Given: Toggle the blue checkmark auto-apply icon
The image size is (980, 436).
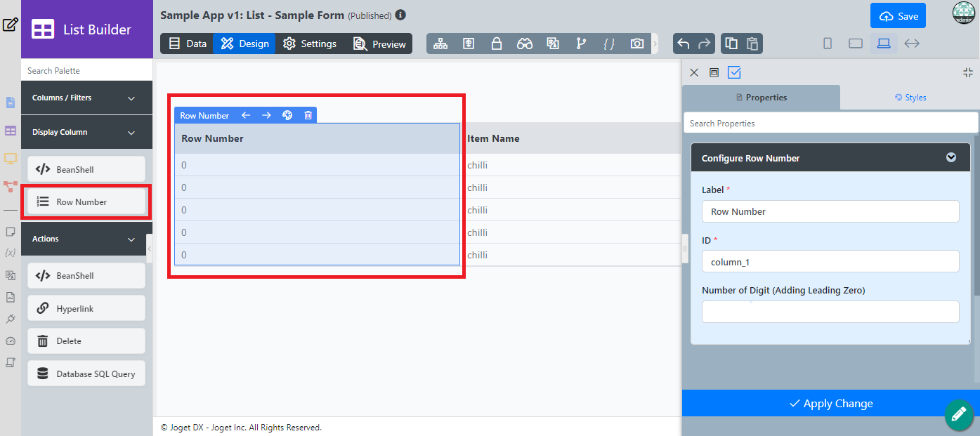Looking at the screenshot, I should pos(734,72).
